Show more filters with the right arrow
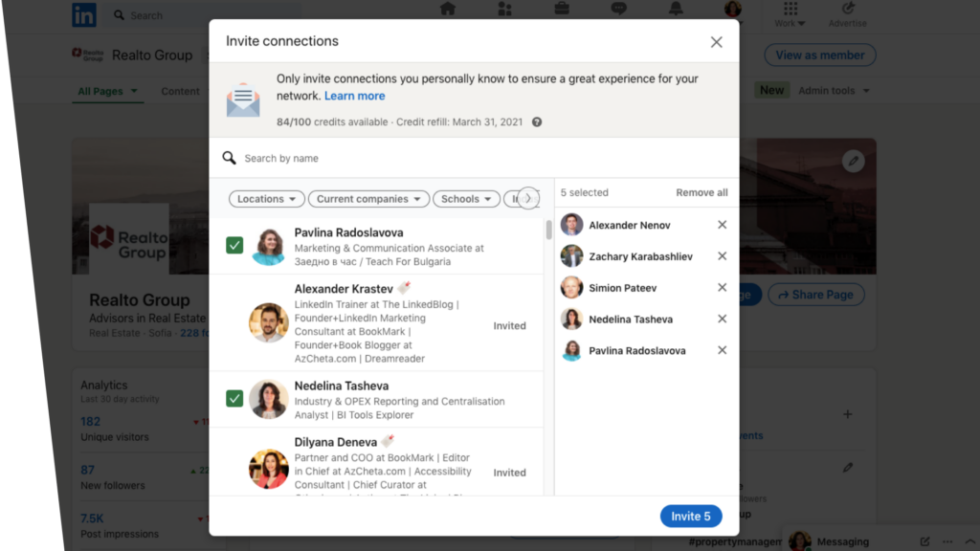This screenshot has width=980, height=551. coord(528,199)
